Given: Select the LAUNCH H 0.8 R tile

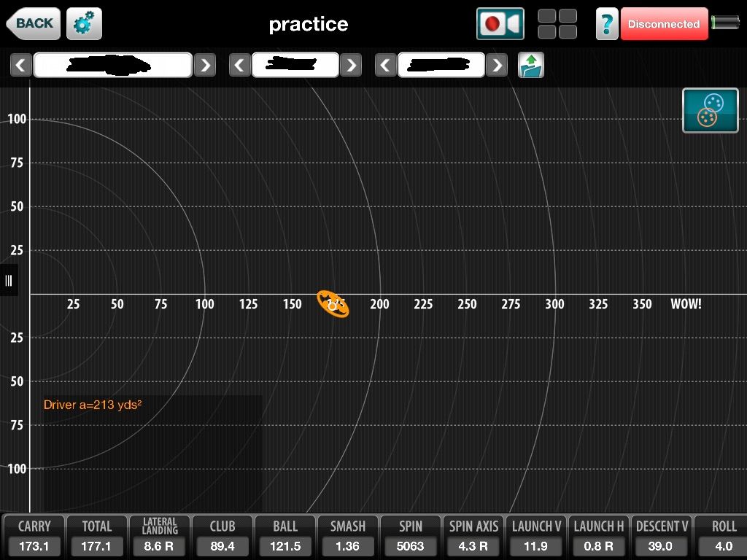Looking at the screenshot, I should pyautogui.click(x=598, y=536).
